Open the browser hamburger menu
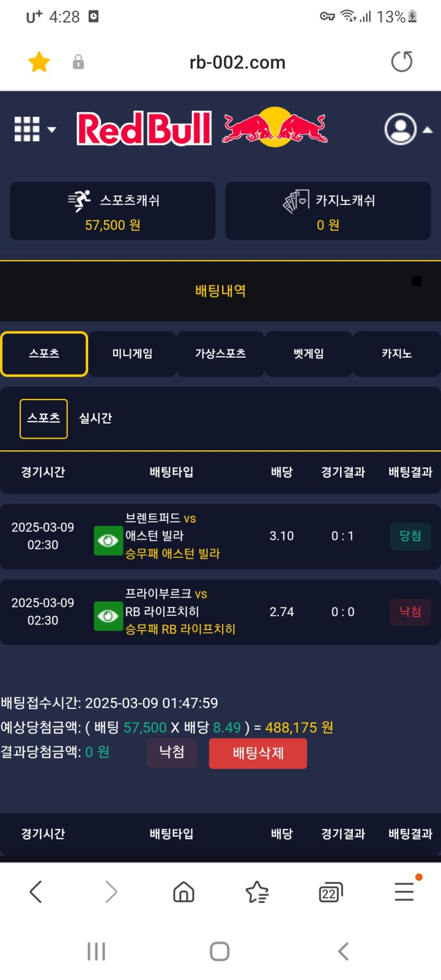Image resolution: width=441 pixels, height=980 pixels. coord(404,891)
